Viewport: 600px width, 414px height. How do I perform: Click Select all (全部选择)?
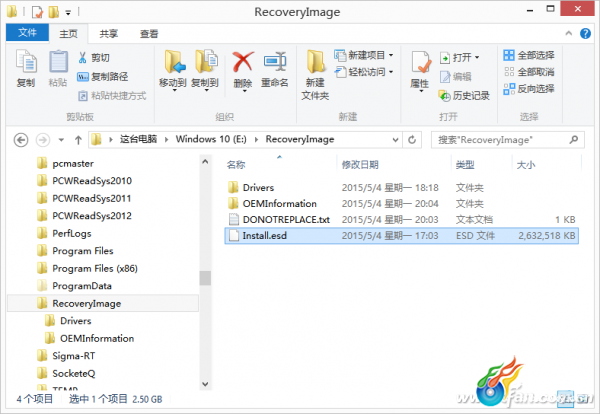click(x=529, y=55)
